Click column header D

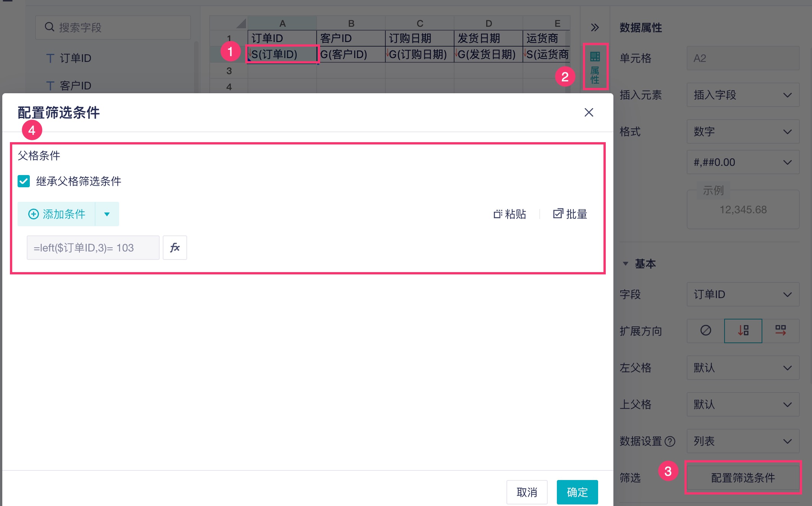(488, 23)
